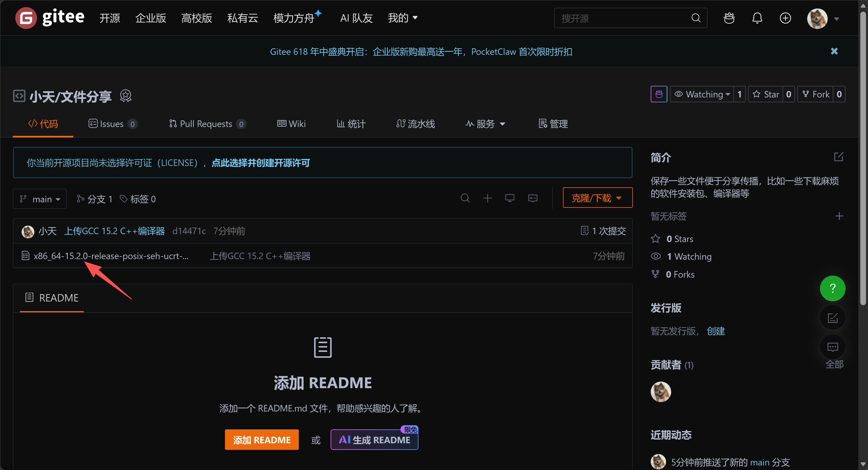Screen dimensions: 868x470
Task: Click the 添加 README button
Action: tap(262, 440)
